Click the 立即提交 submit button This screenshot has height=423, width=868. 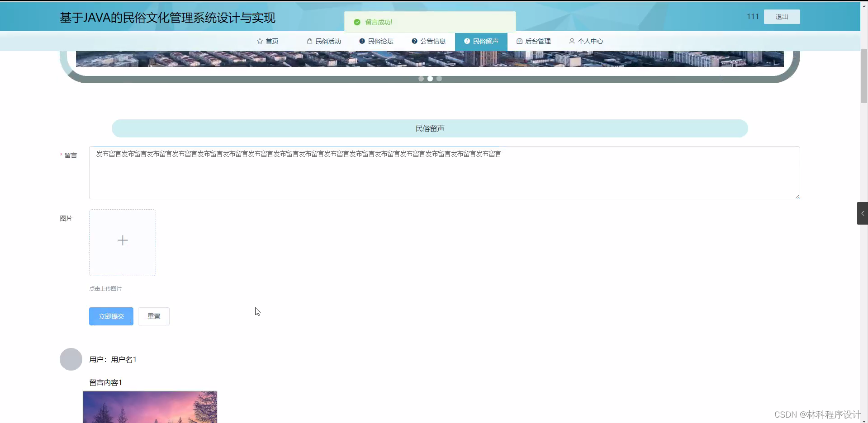tap(111, 316)
